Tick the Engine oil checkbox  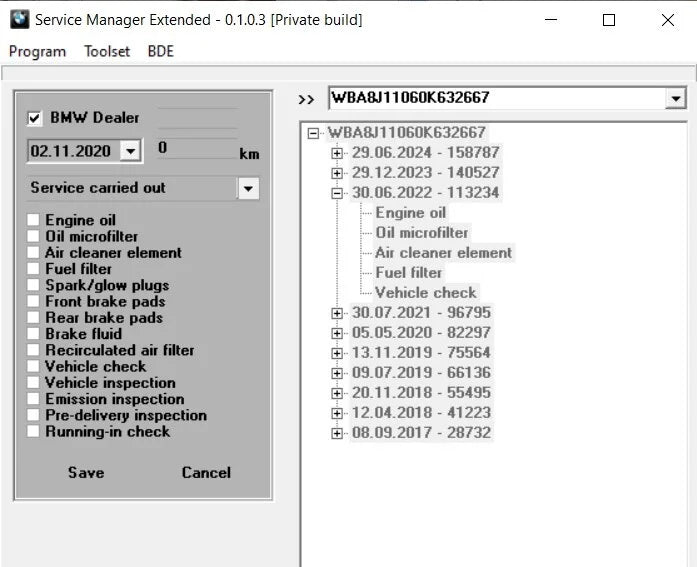33,220
